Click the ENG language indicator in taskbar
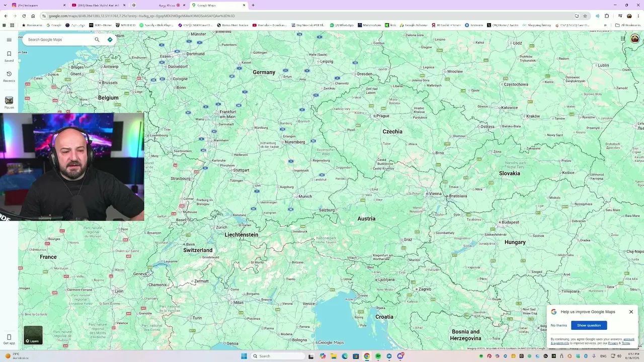This screenshot has height=362, width=644. click(x=603, y=356)
